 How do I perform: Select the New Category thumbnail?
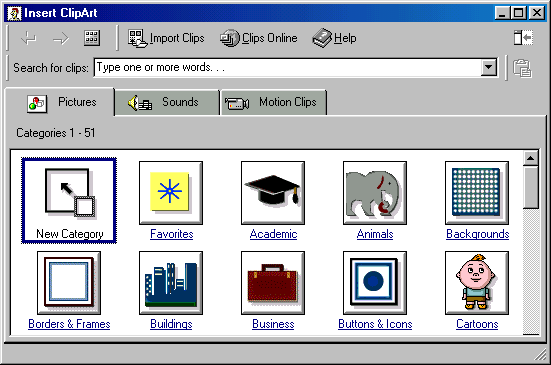tap(69, 201)
